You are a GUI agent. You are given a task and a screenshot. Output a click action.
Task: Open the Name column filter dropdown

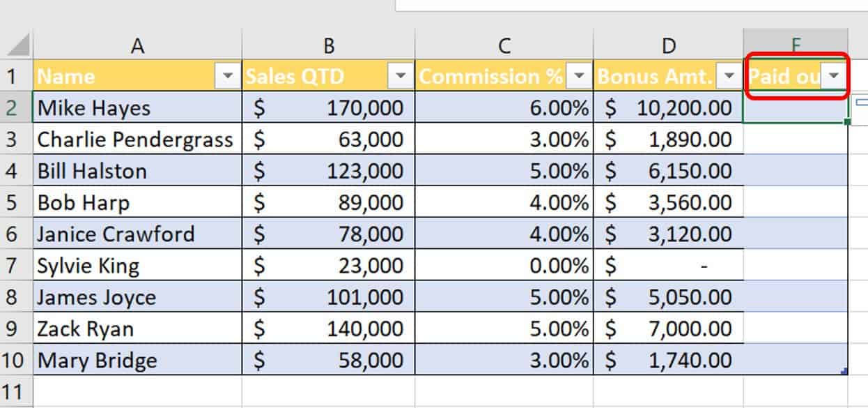coord(228,77)
